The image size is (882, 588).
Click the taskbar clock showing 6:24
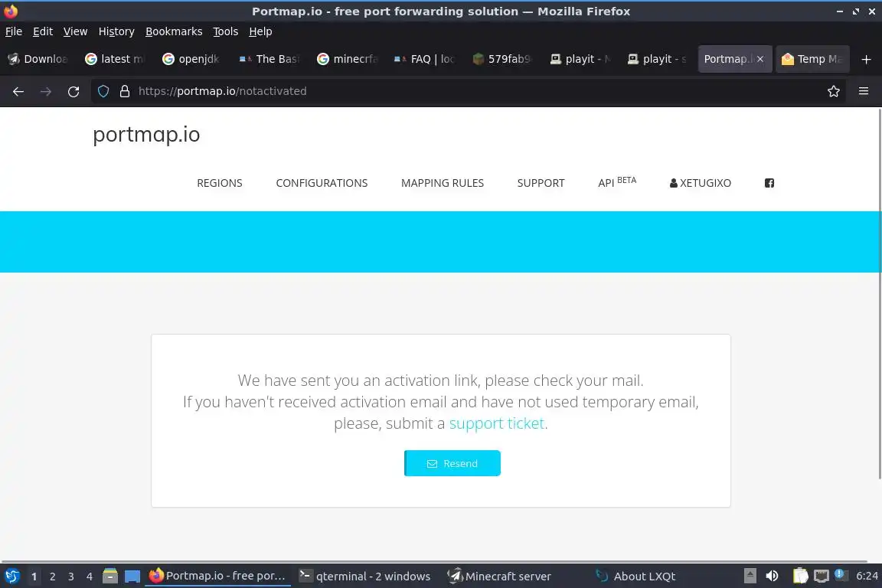[867, 577]
